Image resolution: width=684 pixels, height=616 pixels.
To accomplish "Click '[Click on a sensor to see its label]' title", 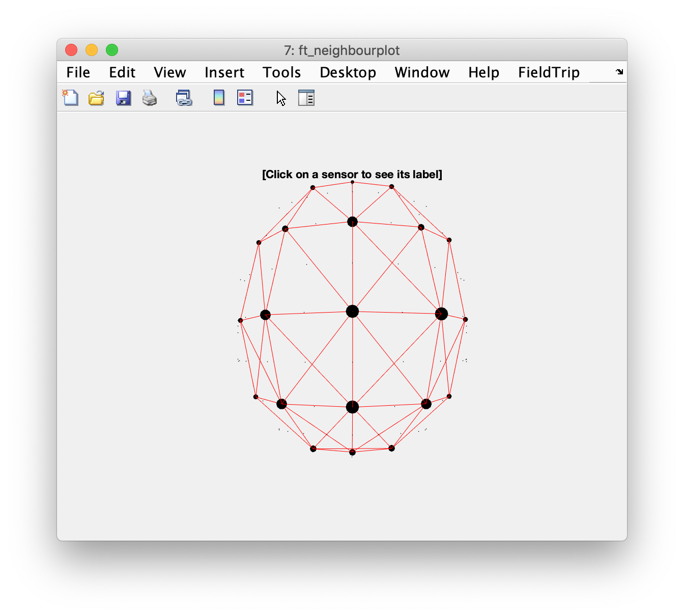I will click(352, 174).
